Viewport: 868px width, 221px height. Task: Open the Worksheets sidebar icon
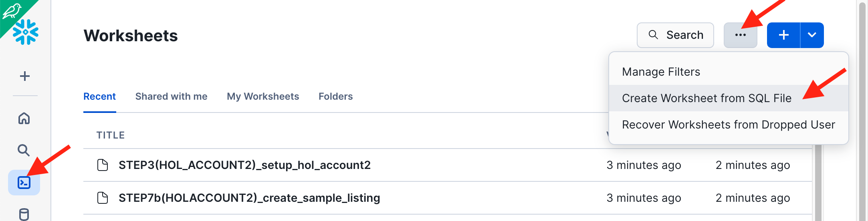click(24, 183)
